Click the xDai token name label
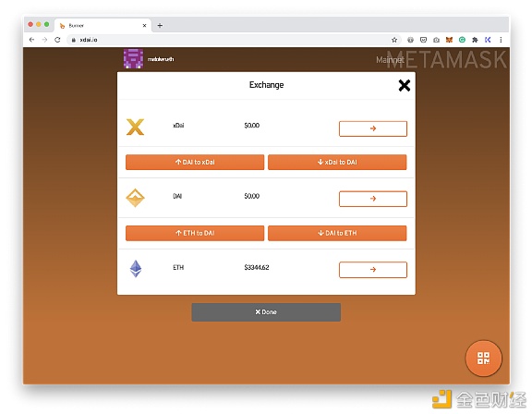This screenshot has height=414, width=532. [178, 126]
